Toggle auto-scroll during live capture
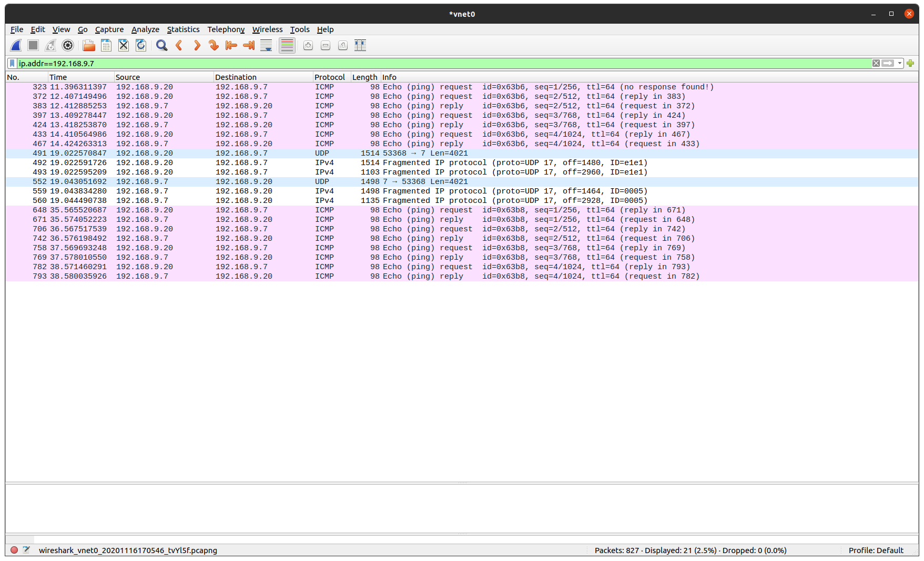 266,46
